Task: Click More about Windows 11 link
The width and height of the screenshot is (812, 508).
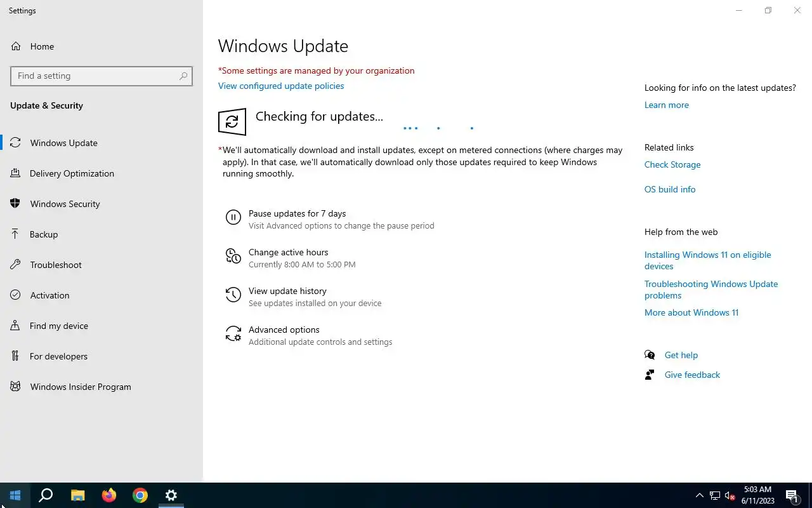Action: (691, 312)
